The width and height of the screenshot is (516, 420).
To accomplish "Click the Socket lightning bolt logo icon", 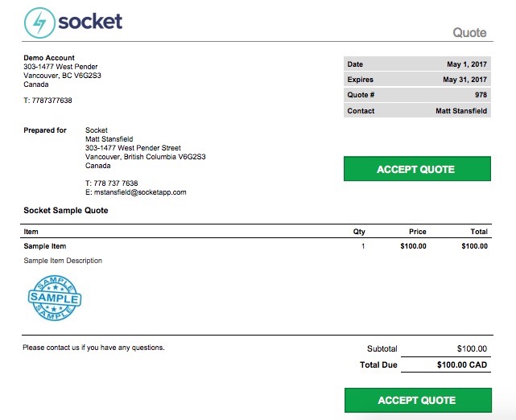I will pos(39,23).
